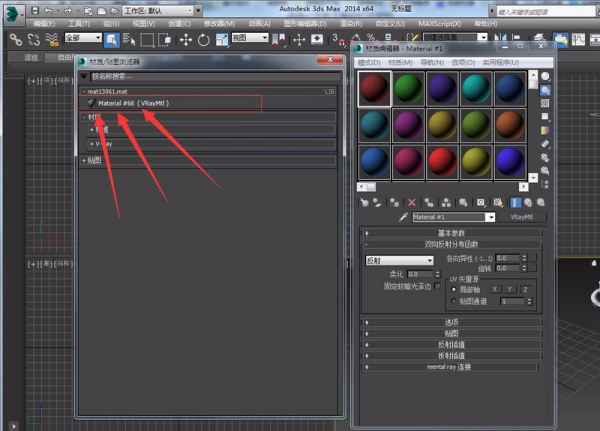The height and width of the screenshot is (431, 600).
Task: Click the Show End Result icon
Action: point(514,202)
